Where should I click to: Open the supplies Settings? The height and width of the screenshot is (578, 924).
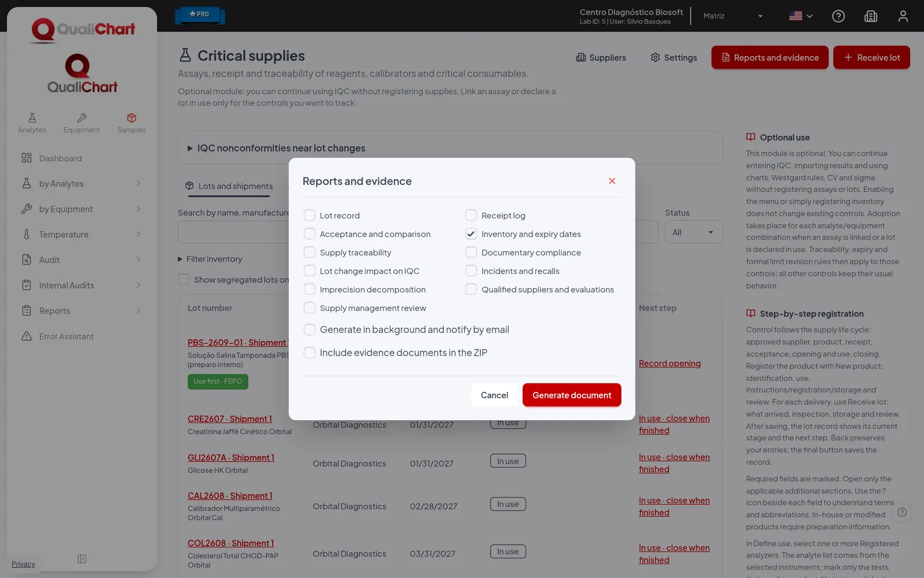[x=673, y=58]
